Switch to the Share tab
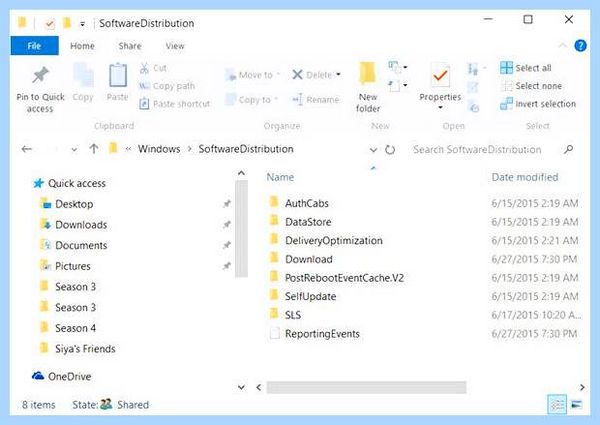 tap(130, 46)
